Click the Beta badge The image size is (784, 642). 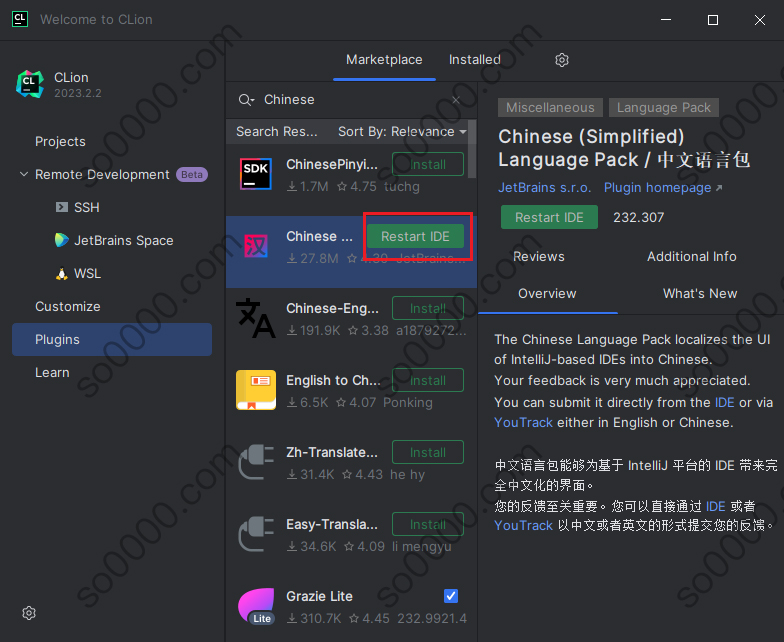192,174
